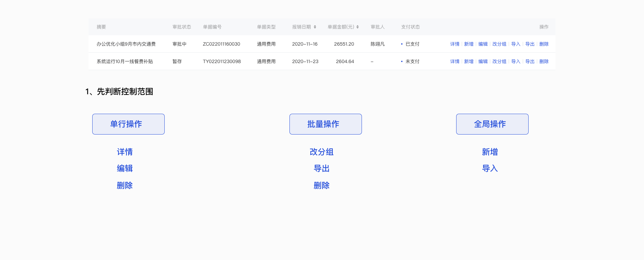Sort by 报销日期 column sort icon
The height and width of the screenshot is (260, 644).
[315, 27]
